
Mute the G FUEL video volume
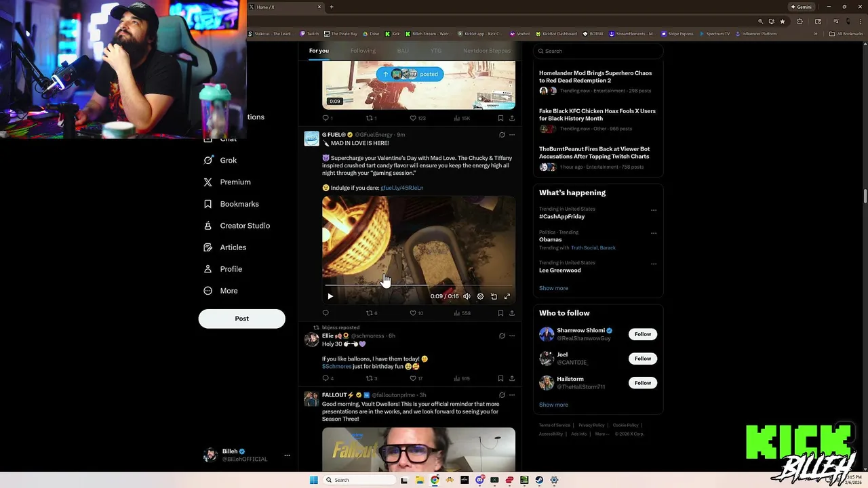pyautogui.click(x=467, y=296)
